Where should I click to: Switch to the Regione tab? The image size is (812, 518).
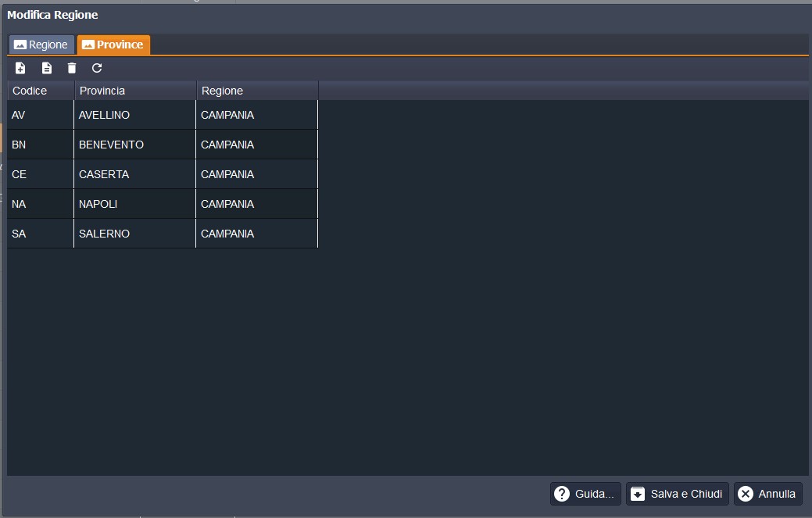pyautogui.click(x=41, y=45)
